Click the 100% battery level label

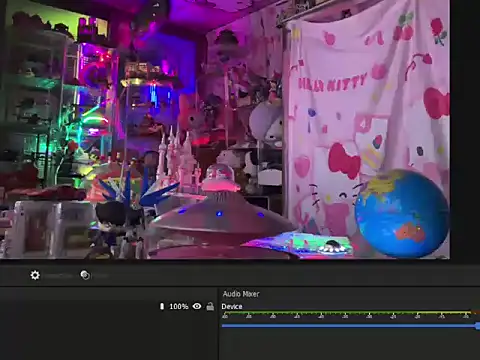click(179, 306)
